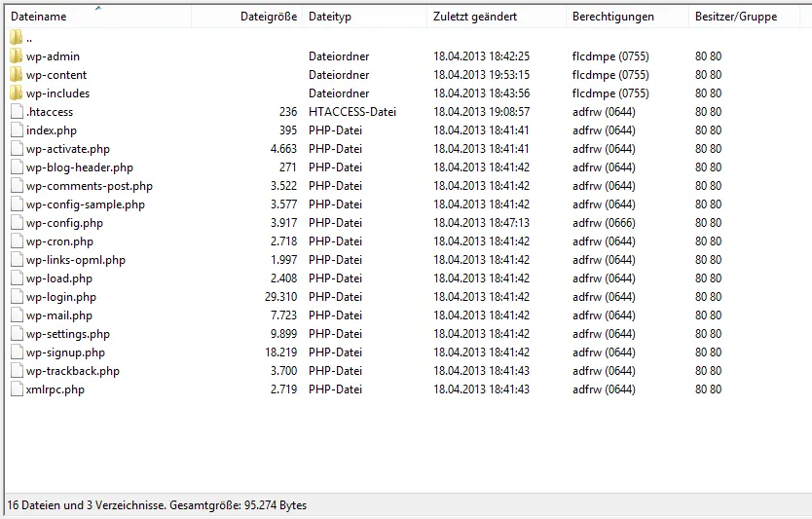Sort by the Dateityp column header

click(x=364, y=16)
